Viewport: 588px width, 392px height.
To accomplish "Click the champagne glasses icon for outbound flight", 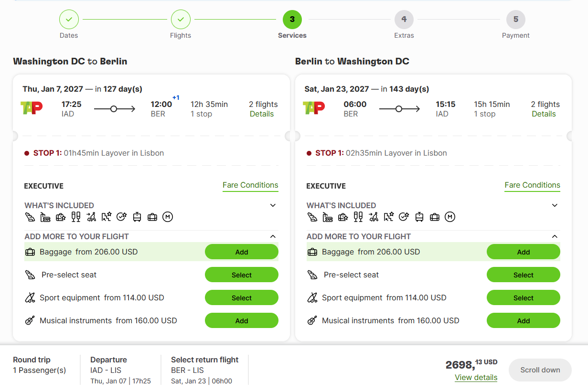I will tap(76, 217).
